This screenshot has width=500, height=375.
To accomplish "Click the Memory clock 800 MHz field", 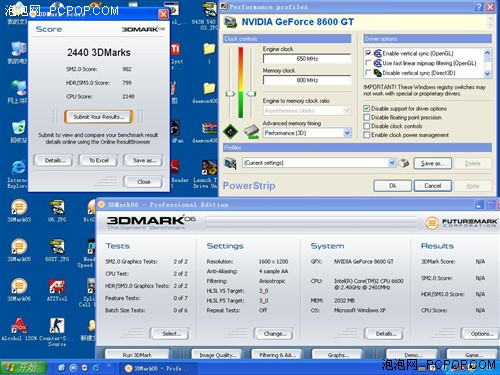I will [307, 80].
